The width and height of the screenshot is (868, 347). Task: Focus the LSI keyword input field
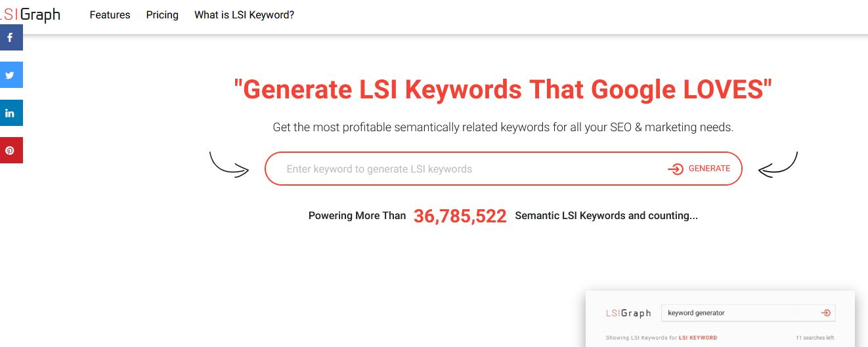pyautogui.click(x=460, y=169)
